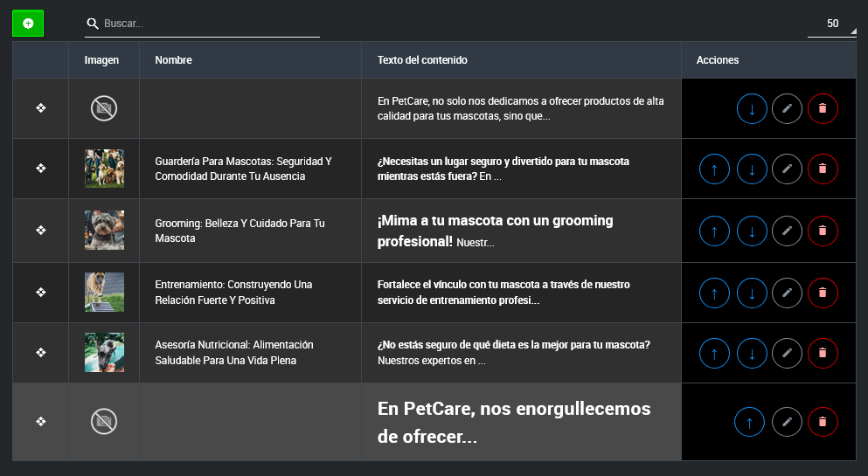Viewport: 868px width, 476px height.
Task: Move the last PetCare row up
Action: pyautogui.click(x=749, y=422)
